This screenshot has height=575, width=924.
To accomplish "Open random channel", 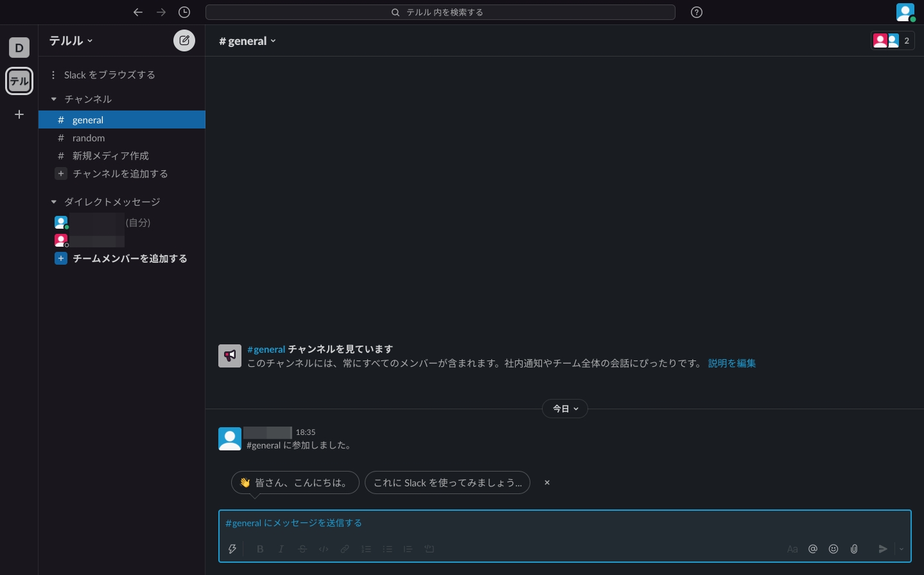I will pos(122,137).
